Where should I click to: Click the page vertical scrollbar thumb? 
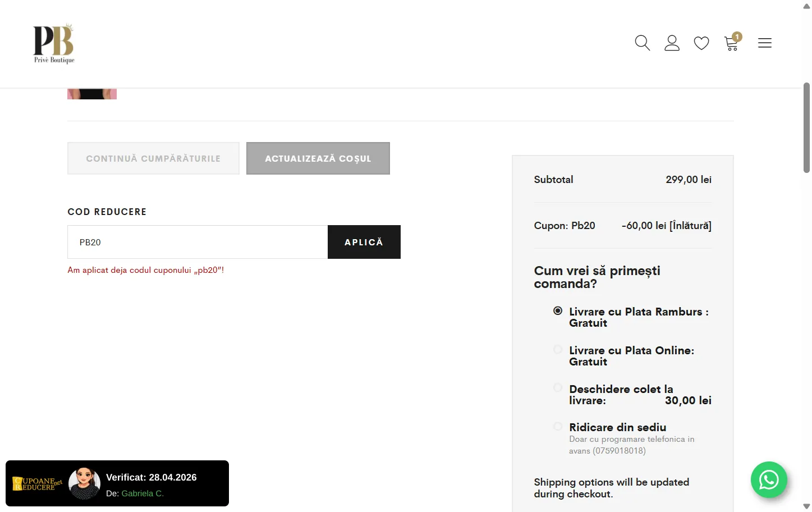(x=806, y=128)
